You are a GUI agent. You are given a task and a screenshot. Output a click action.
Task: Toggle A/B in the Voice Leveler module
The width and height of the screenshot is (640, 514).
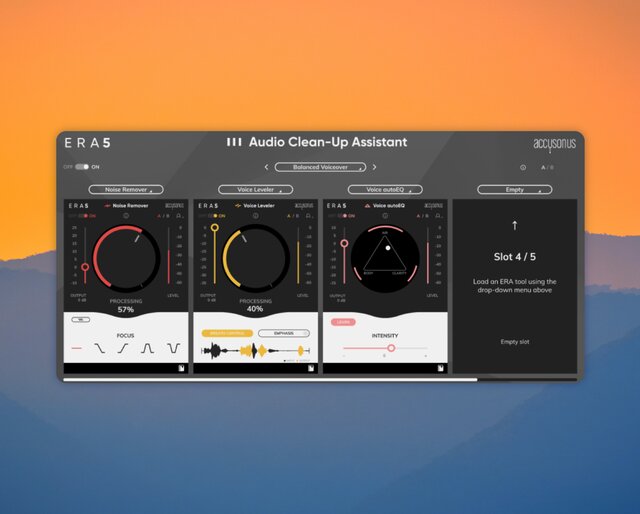(x=293, y=216)
